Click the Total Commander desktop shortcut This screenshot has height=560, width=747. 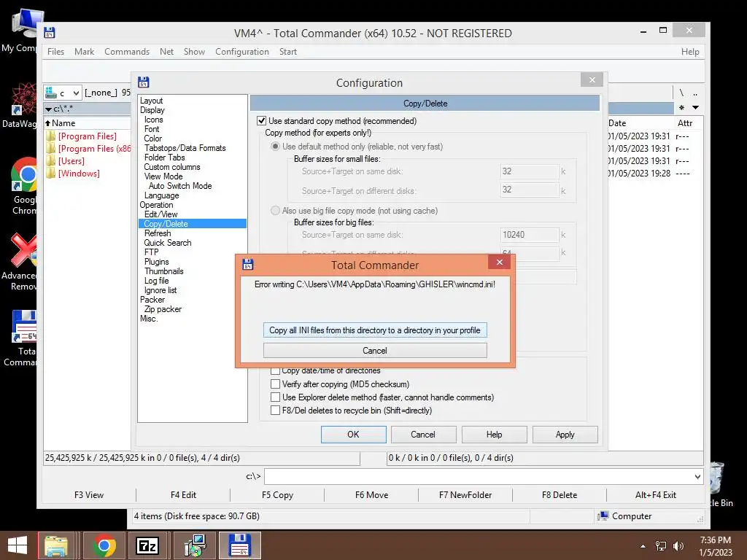24,338
